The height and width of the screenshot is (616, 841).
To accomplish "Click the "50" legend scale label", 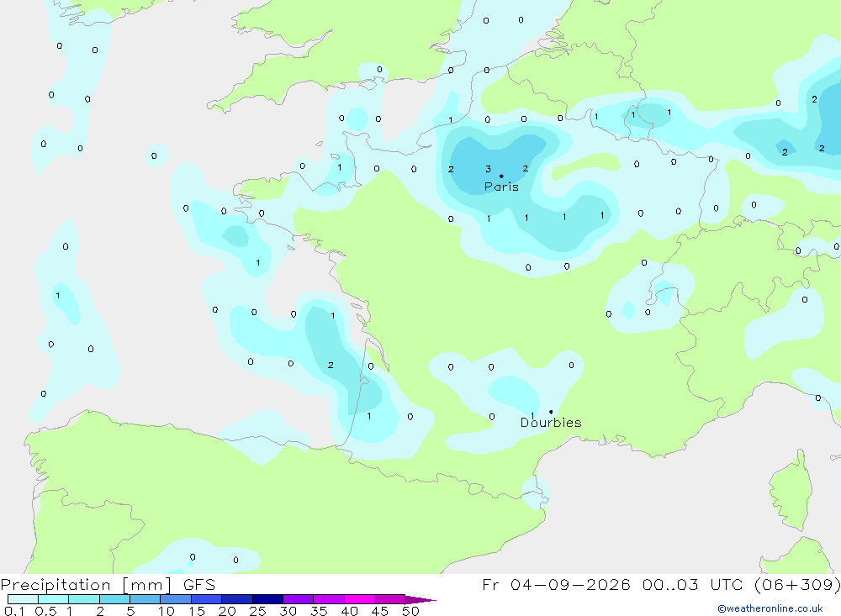I will [x=410, y=611].
